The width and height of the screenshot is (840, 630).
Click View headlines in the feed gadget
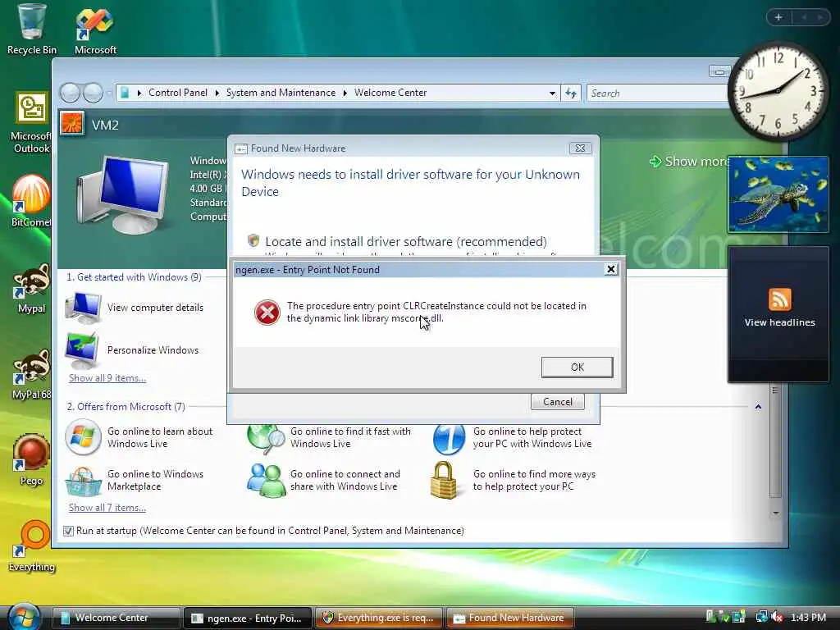[779, 322]
